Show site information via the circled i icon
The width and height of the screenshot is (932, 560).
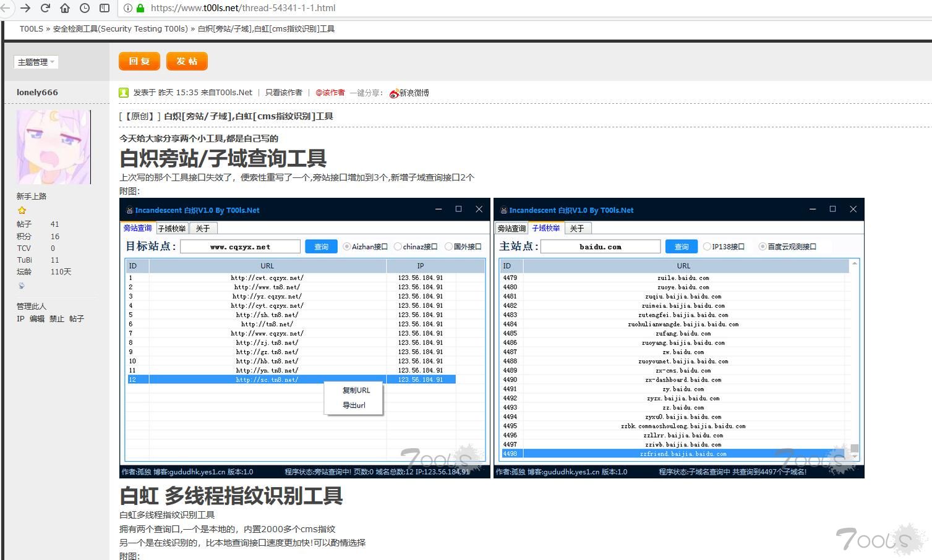pyautogui.click(x=128, y=8)
